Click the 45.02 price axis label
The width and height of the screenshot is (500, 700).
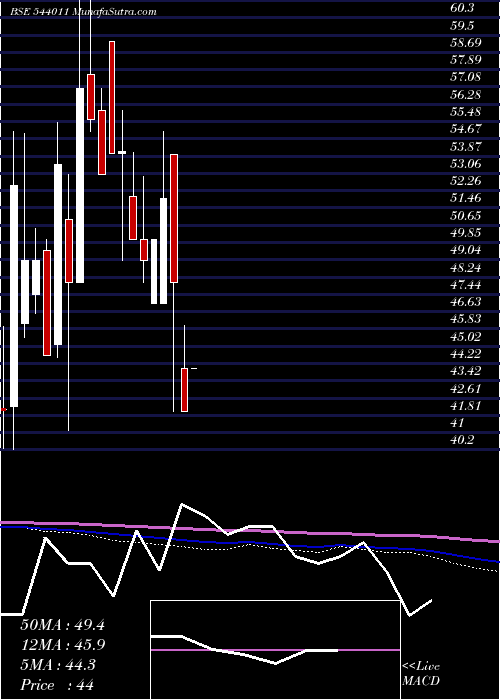tap(468, 337)
